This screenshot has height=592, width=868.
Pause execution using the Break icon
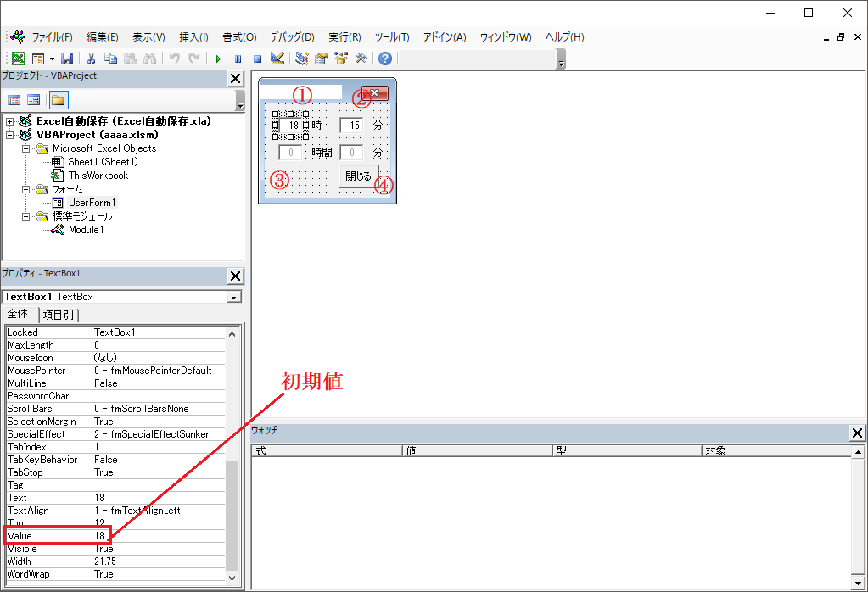238,59
